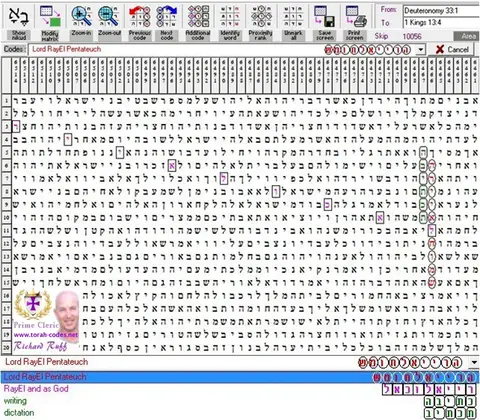The image size is (480, 420).
Task: Click the row 5 number header
Action: pos(6,152)
